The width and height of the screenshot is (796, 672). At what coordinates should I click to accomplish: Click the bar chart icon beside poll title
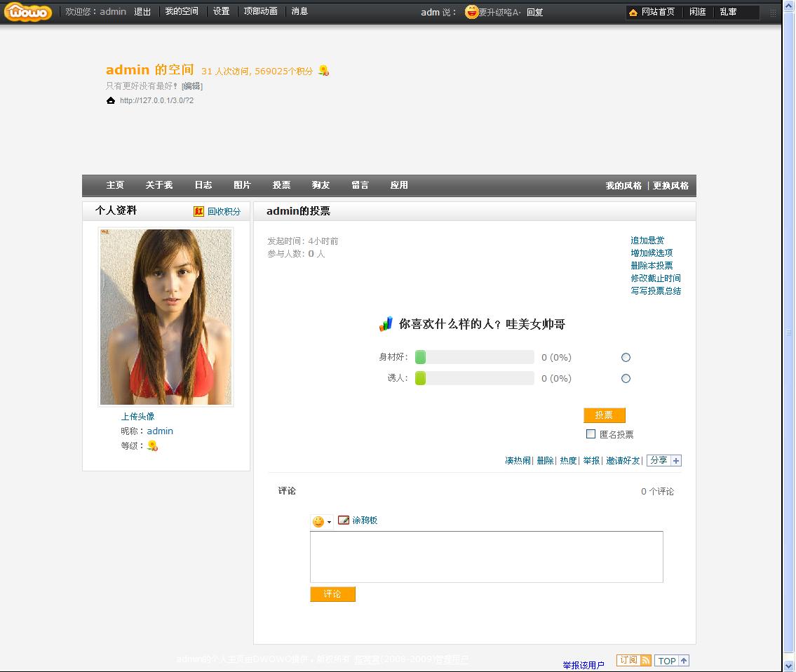386,323
